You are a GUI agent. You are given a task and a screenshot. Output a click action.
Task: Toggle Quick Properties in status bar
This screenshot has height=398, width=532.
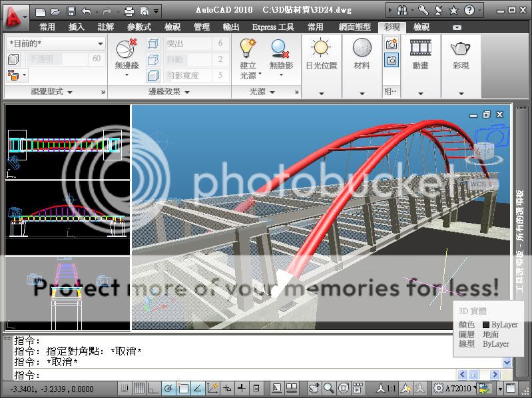click(256, 388)
